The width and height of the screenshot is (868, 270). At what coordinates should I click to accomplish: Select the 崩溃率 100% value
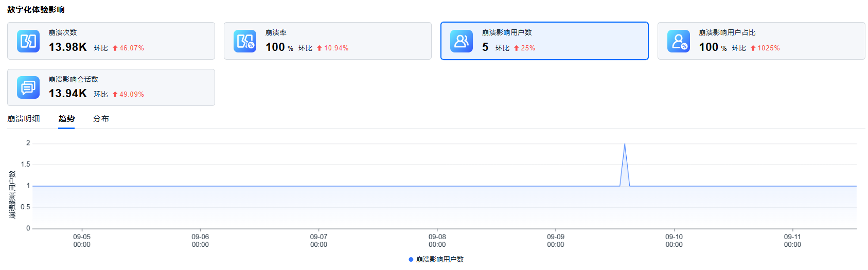point(279,47)
